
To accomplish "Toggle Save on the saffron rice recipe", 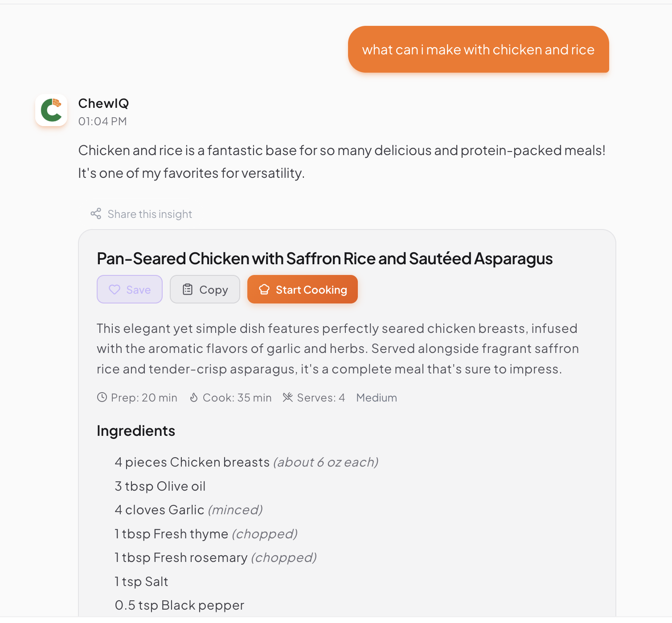I will point(130,290).
